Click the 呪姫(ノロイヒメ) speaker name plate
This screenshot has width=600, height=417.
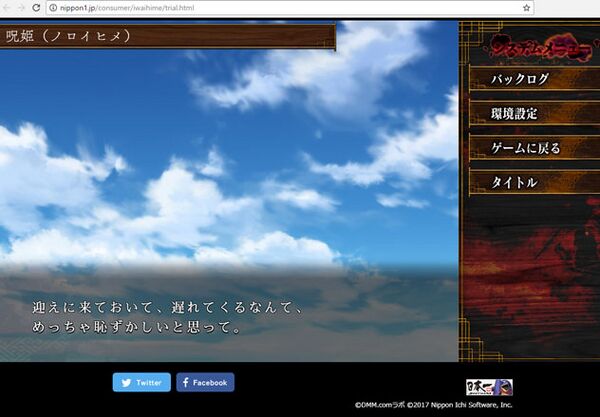click(168, 36)
